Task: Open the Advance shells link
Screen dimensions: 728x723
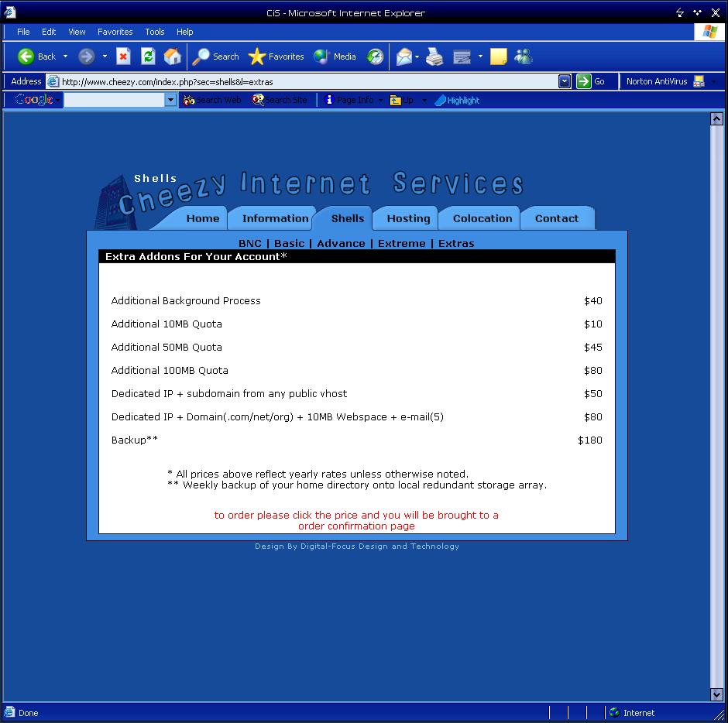Action: point(341,244)
